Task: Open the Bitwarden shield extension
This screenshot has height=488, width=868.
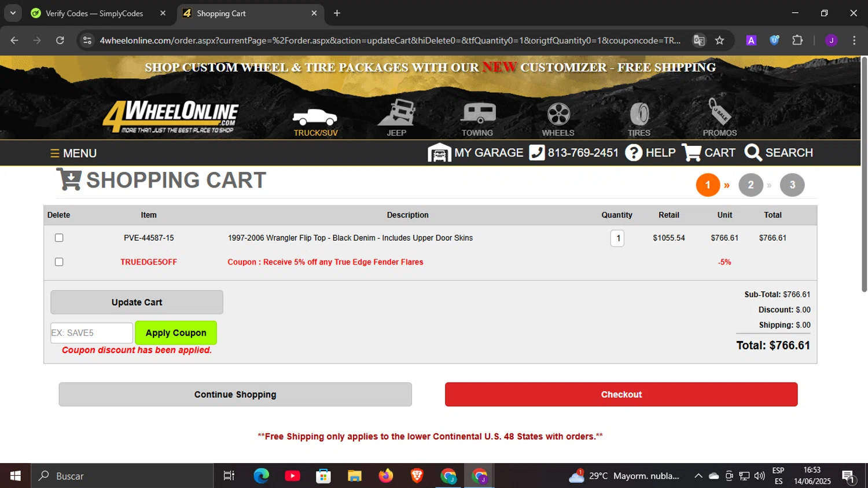Action: pyautogui.click(x=774, y=41)
